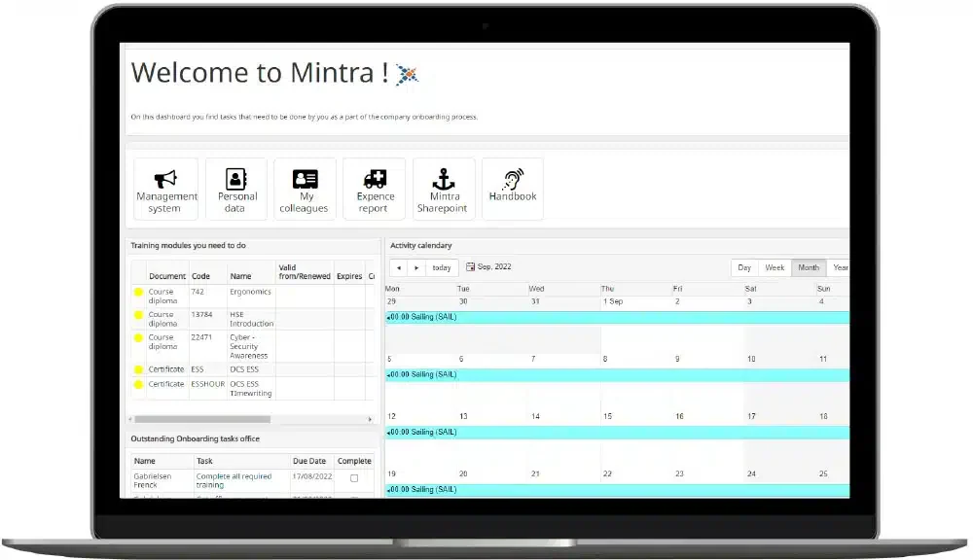The image size is (973, 560).
Task: Click due date 17/08/2022
Action: (x=312, y=476)
